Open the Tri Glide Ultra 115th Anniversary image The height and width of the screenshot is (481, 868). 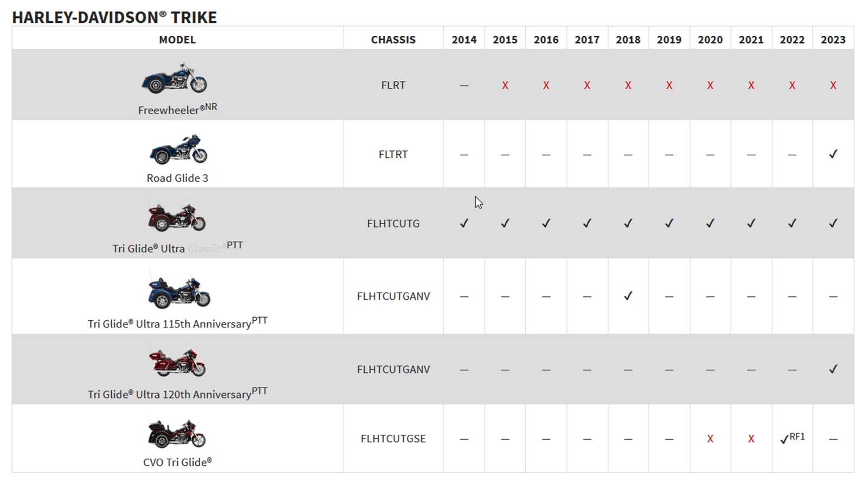coord(179,293)
